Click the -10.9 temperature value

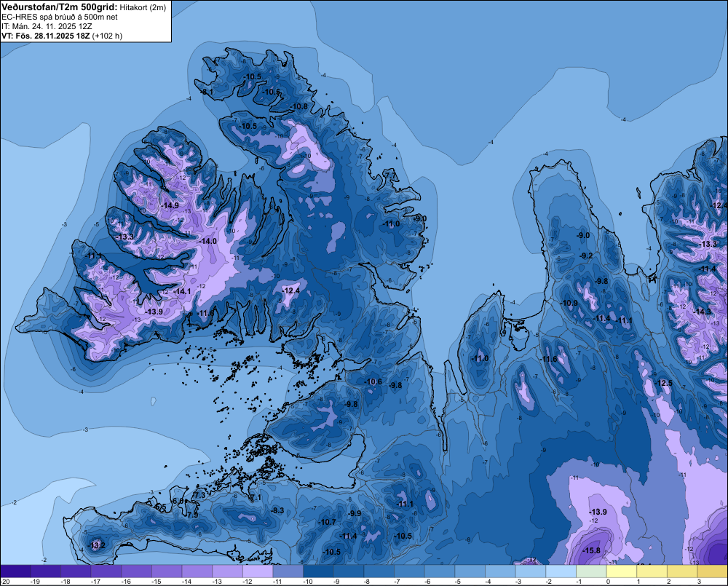tap(569, 304)
